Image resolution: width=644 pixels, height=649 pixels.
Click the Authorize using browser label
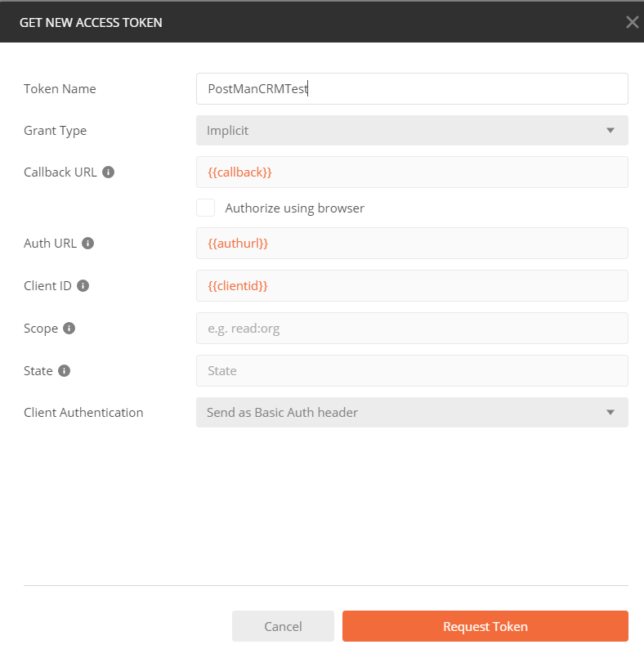(294, 208)
